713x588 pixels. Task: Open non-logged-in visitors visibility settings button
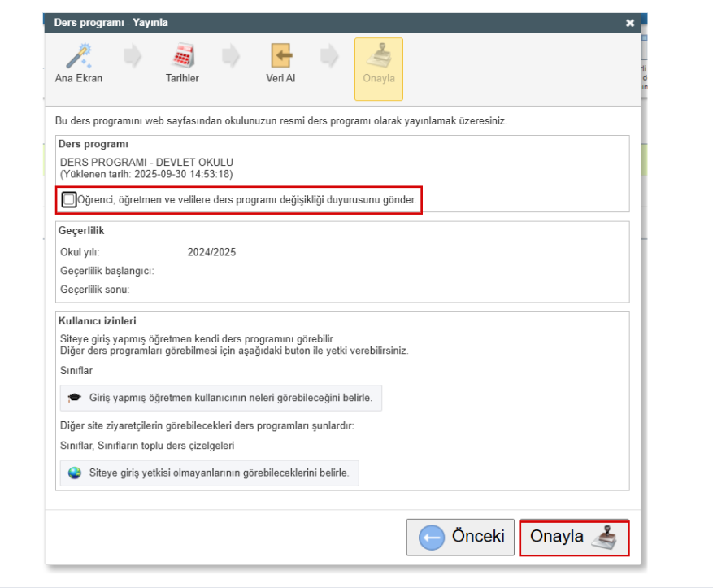[209, 473]
